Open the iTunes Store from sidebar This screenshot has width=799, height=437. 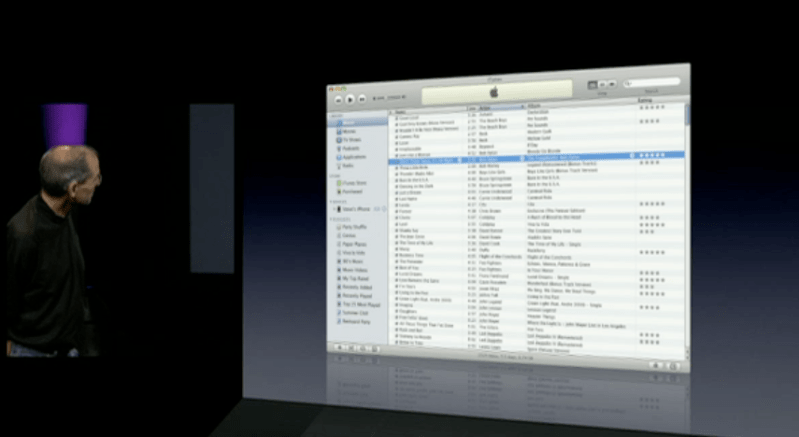coord(353,183)
